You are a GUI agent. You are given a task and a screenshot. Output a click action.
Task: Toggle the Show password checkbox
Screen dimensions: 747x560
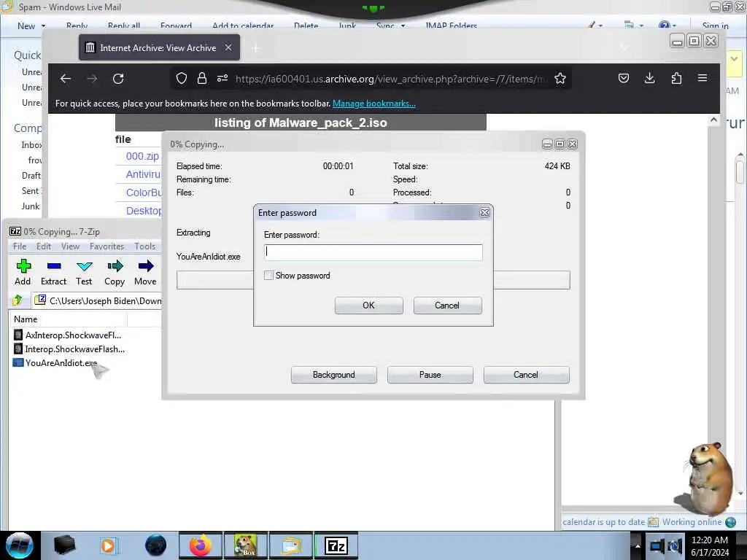268,275
